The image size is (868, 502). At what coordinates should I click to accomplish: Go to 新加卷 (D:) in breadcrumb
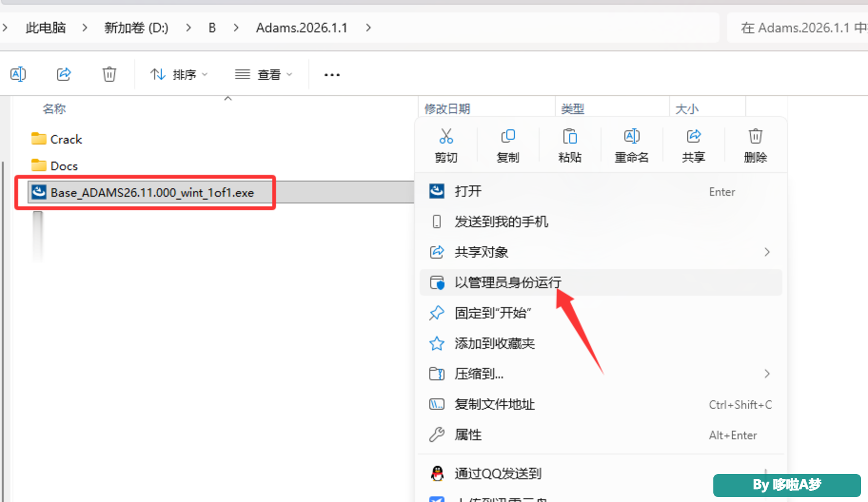tap(136, 28)
